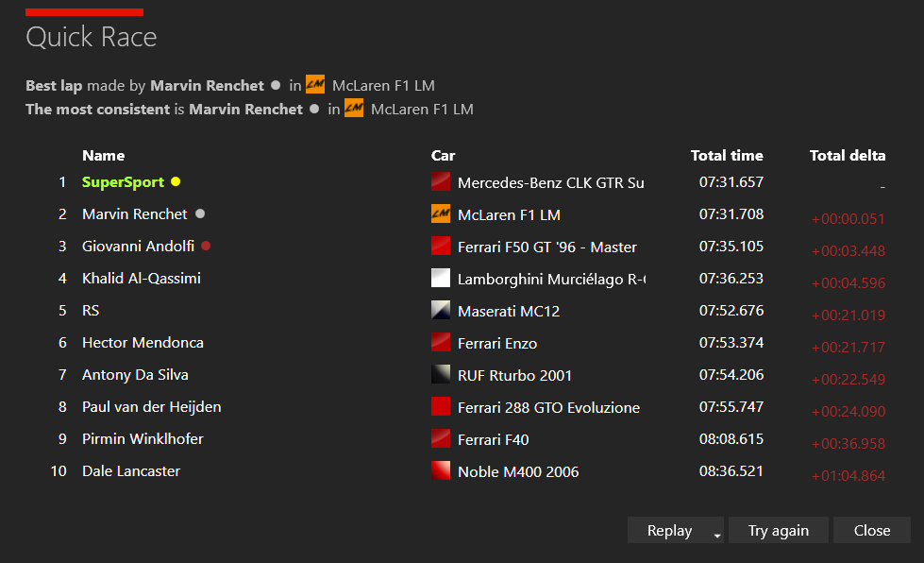Image resolution: width=924 pixels, height=563 pixels.
Task: Click the delta value +00:24.090
Action: point(848,412)
